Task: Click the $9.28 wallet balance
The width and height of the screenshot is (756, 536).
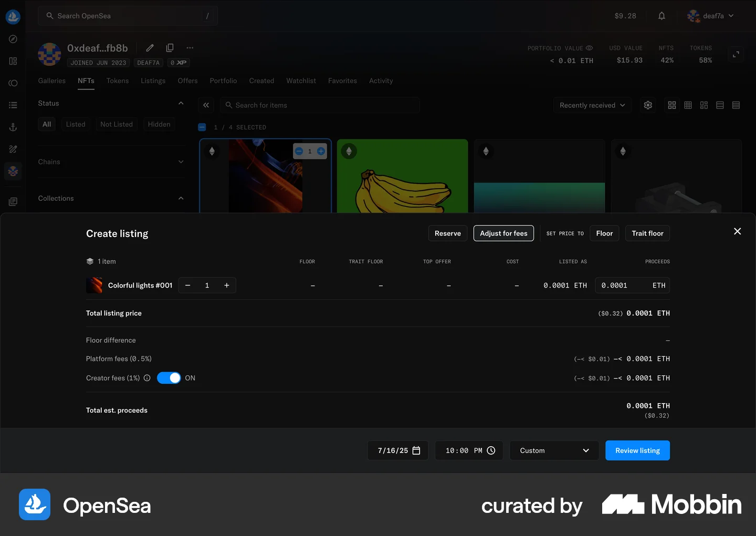Action: tap(625, 16)
